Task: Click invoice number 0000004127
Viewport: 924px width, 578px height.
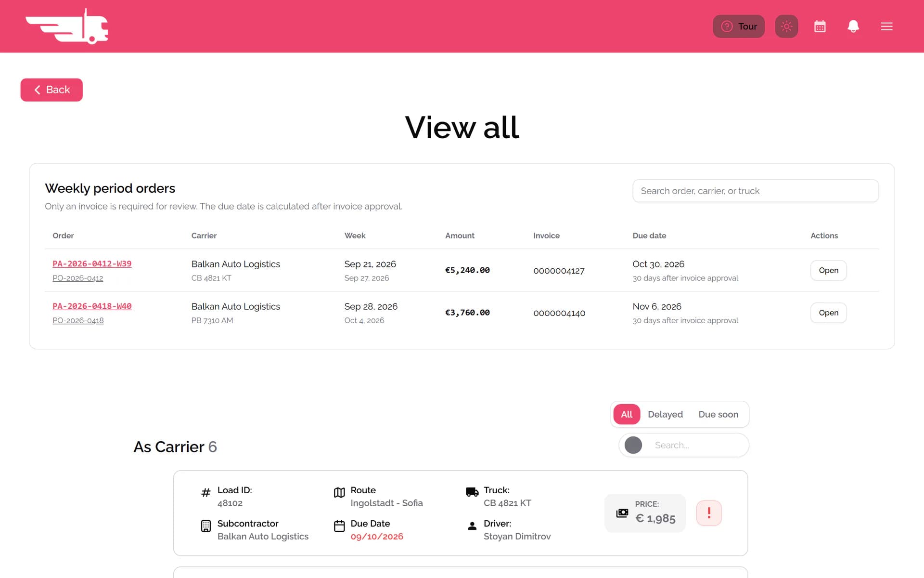Action: click(x=559, y=271)
